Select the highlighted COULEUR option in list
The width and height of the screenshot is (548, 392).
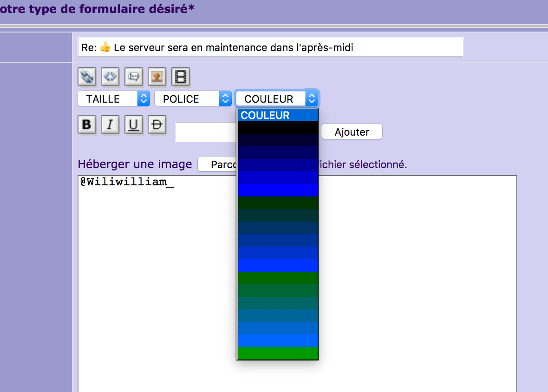coord(277,115)
